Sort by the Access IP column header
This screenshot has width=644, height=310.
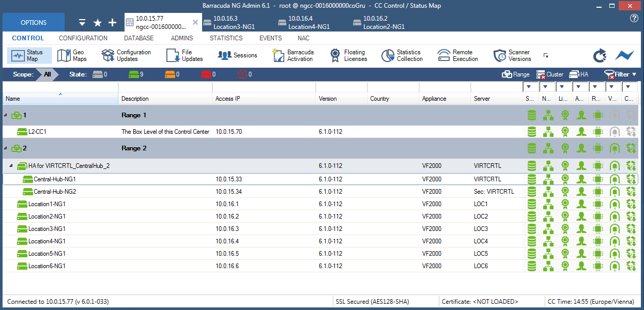click(264, 99)
